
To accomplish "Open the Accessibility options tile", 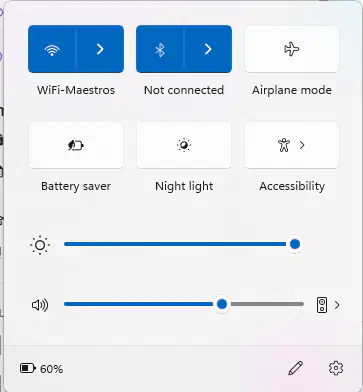I will coord(292,145).
